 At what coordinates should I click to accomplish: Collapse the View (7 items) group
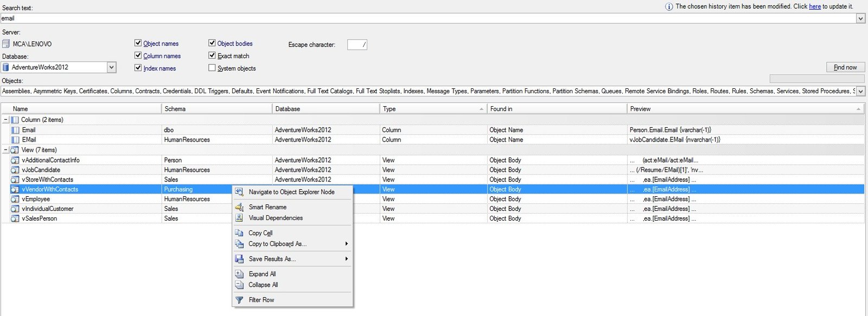click(6, 150)
